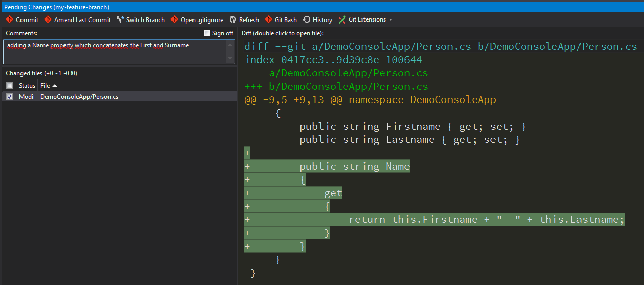The height and width of the screenshot is (285, 644).
Task: Enable the Sign off checkbox
Action: coord(207,33)
